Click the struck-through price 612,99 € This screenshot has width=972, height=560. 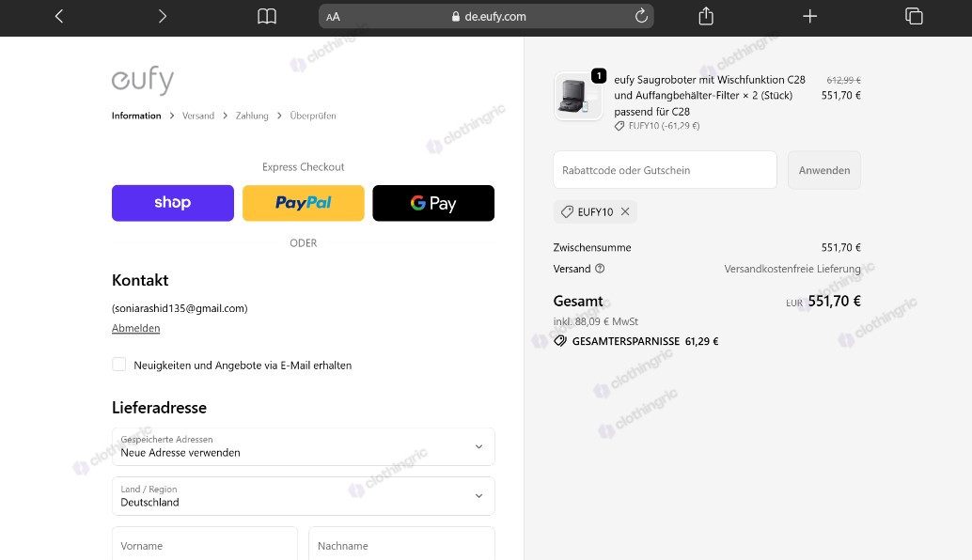coord(843,80)
